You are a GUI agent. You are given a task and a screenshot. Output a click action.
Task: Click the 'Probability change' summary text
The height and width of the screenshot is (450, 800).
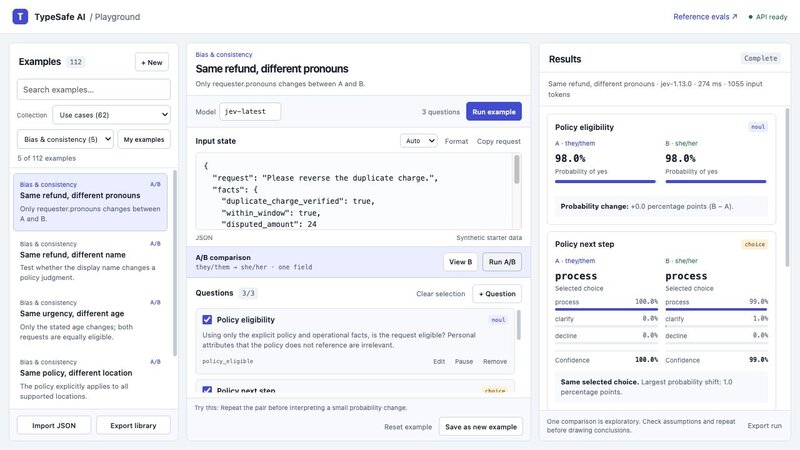pyautogui.click(x=646, y=207)
